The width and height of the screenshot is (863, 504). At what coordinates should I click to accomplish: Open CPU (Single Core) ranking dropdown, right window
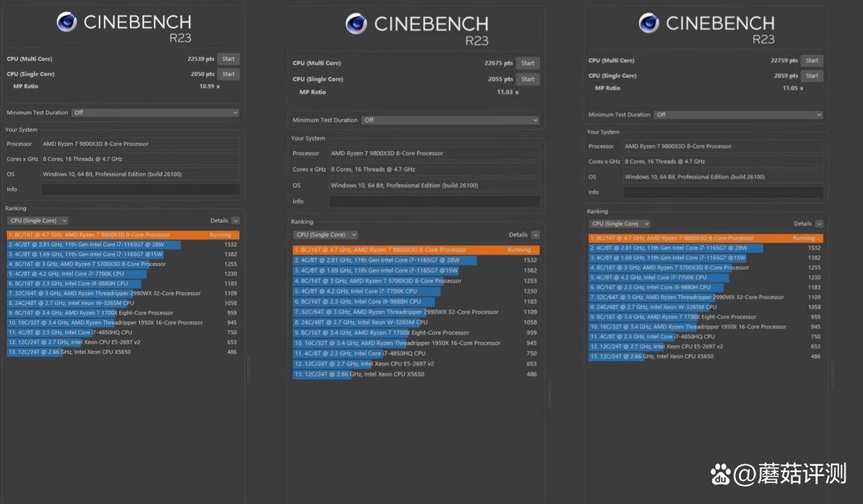point(620,224)
